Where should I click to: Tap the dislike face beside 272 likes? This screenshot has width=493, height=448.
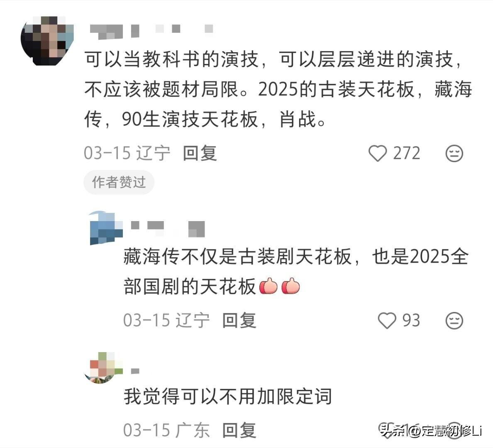click(454, 153)
